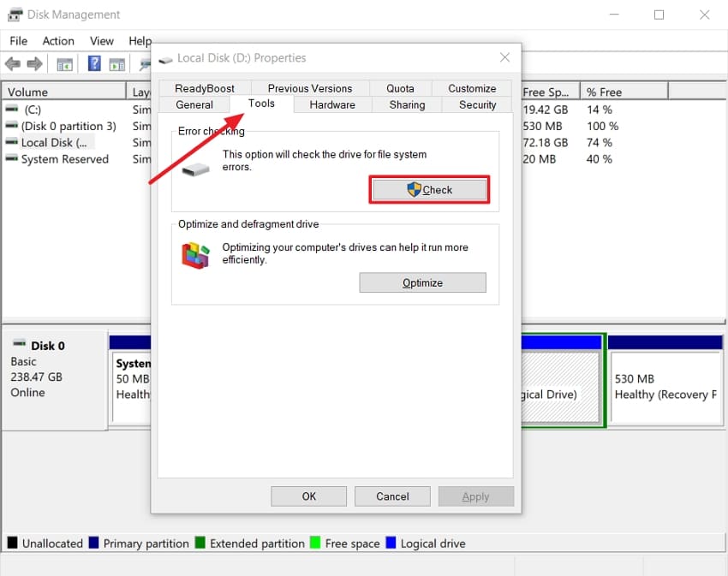
Task: Toggle the Show/Hide Action Pane toolbar icon
Action: [x=118, y=63]
